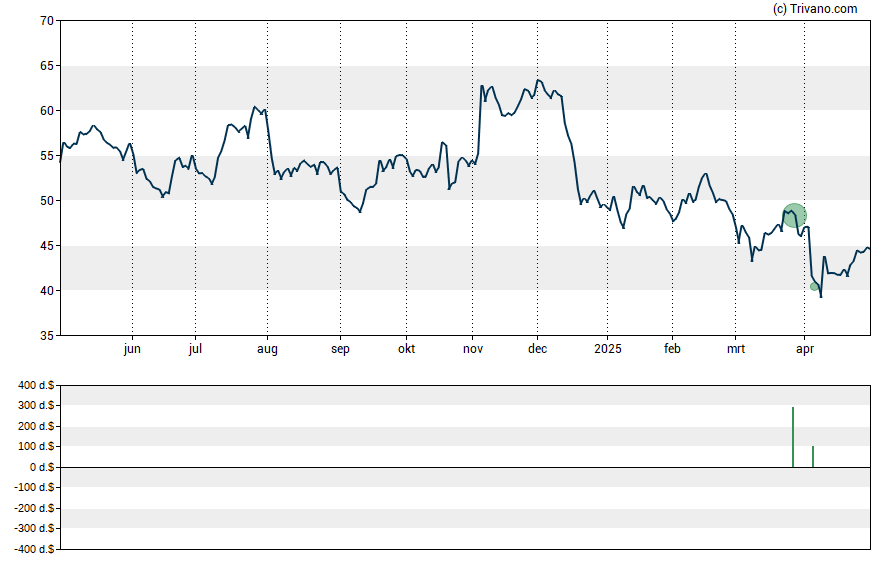
Task: Click the '45' price axis label
Action: tap(47, 246)
